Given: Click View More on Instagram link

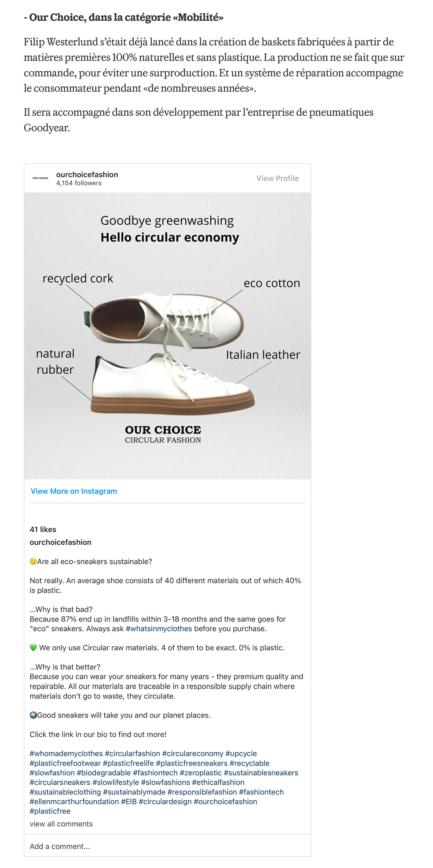Looking at the screenshot, I should (x=74, y=491).
